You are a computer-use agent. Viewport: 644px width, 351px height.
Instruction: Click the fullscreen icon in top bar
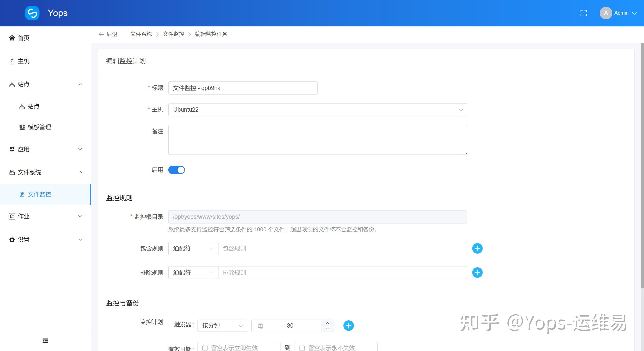coord(584,13)
